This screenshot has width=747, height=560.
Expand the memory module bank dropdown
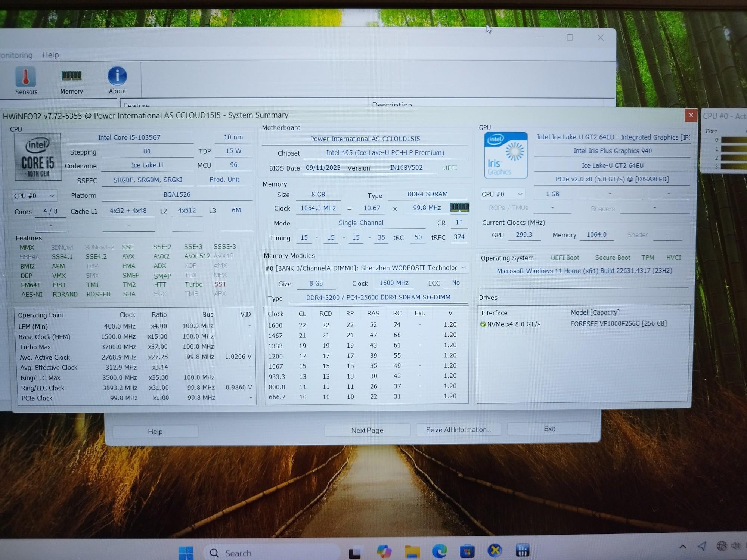click(x=366, y=268)
